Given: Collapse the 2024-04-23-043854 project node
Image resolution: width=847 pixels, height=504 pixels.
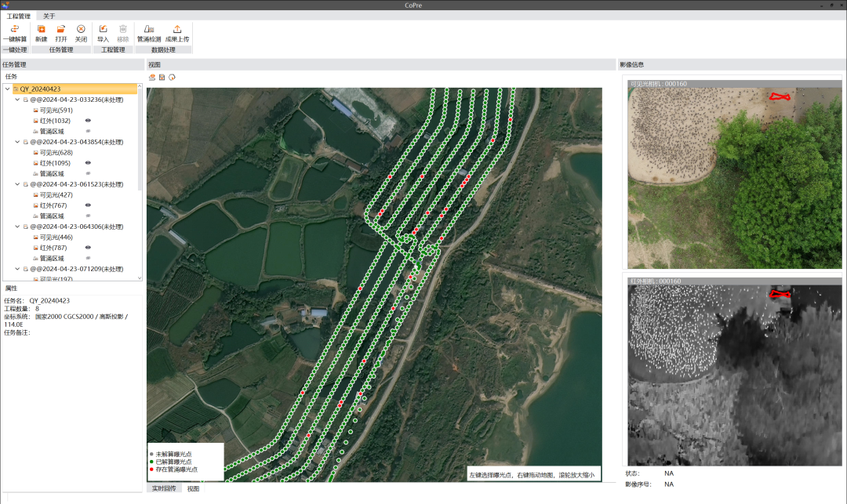Looking at the screenshot, I should 17,142.
